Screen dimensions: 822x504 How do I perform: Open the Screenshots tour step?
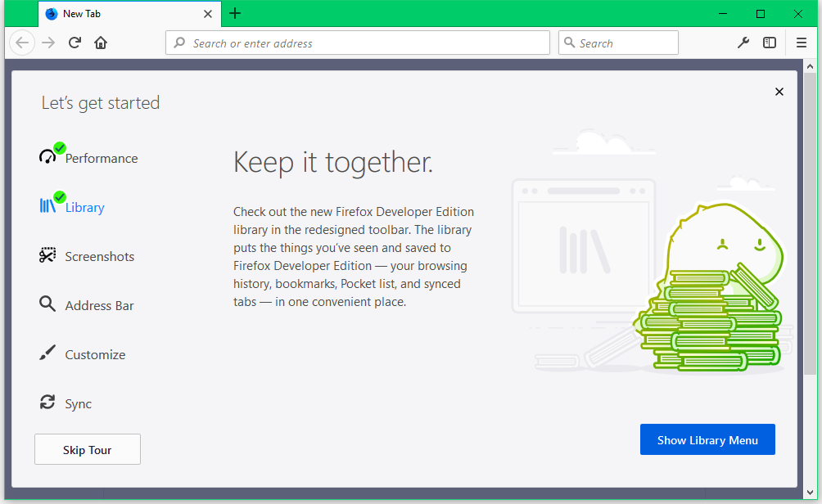point(87,255)
